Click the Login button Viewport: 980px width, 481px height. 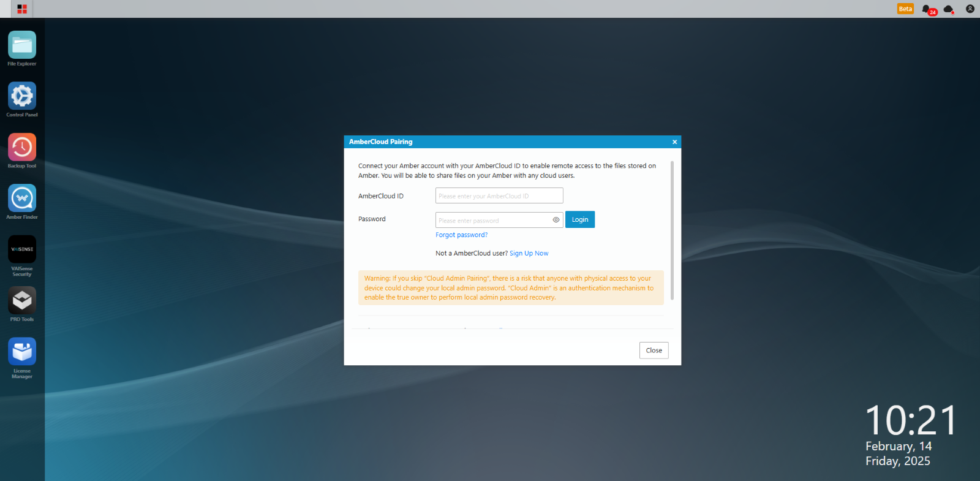tap(580, 220)
